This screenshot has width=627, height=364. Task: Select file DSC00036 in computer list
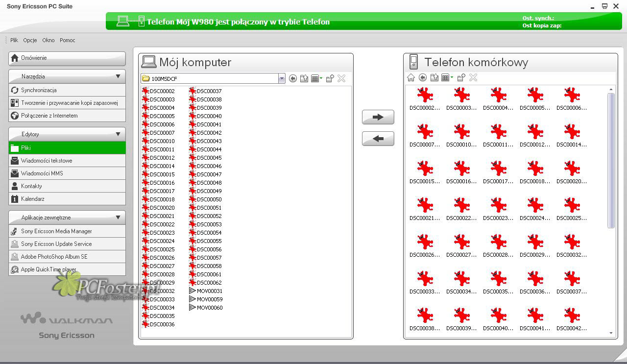(158, 324)
